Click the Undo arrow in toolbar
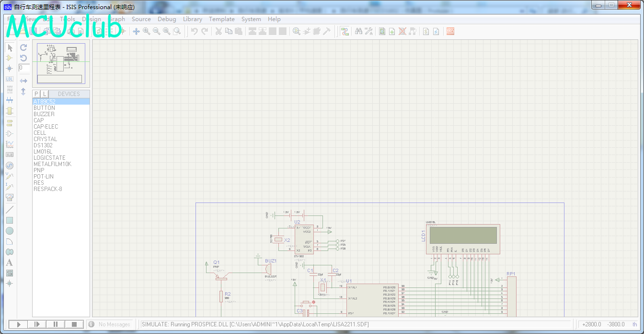 pos(194,31)
